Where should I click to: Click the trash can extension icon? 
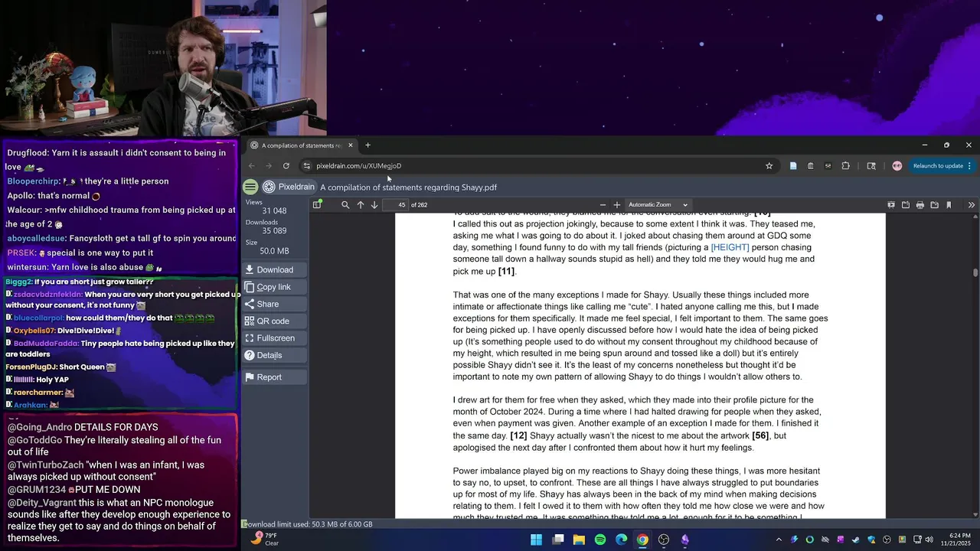[811, 165]
